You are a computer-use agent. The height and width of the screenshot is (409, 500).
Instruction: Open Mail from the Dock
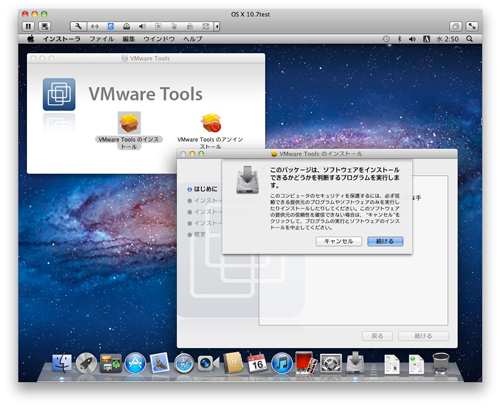click(x=159, y=363)
